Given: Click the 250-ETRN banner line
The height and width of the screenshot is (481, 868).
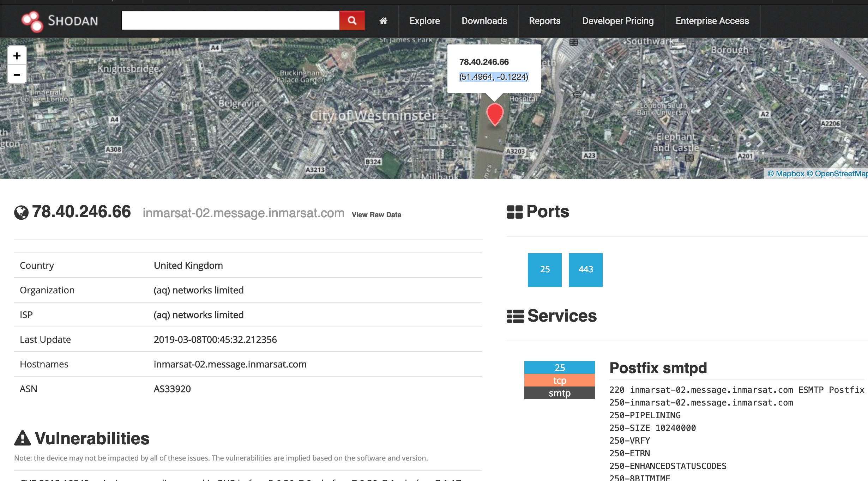Looking at the screenshot, I should (629, 453).
